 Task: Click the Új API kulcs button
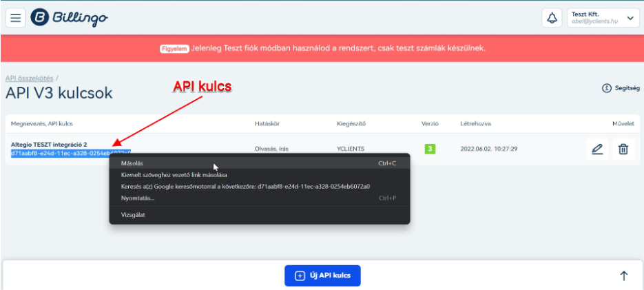[322, 276]
